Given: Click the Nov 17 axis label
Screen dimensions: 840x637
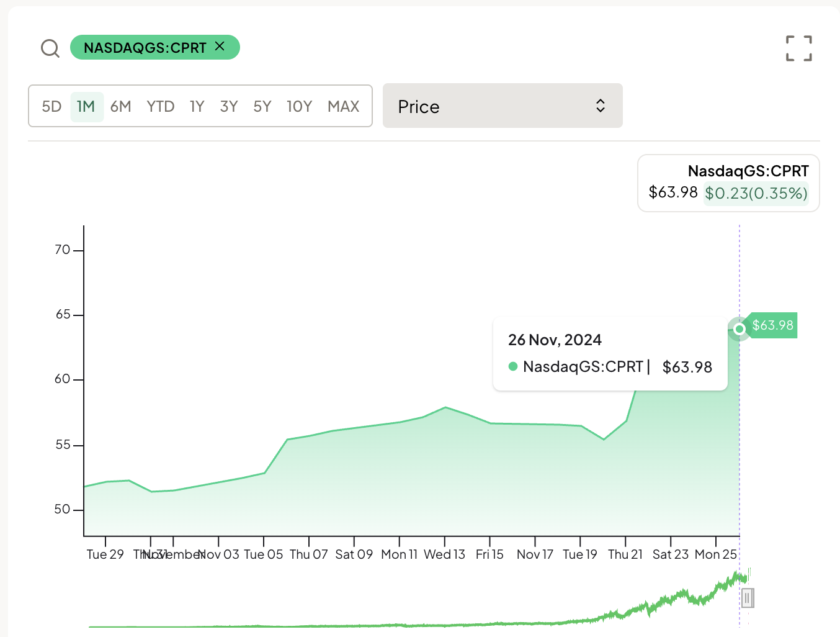Looking at the screenshot, I should pos(535,554).
